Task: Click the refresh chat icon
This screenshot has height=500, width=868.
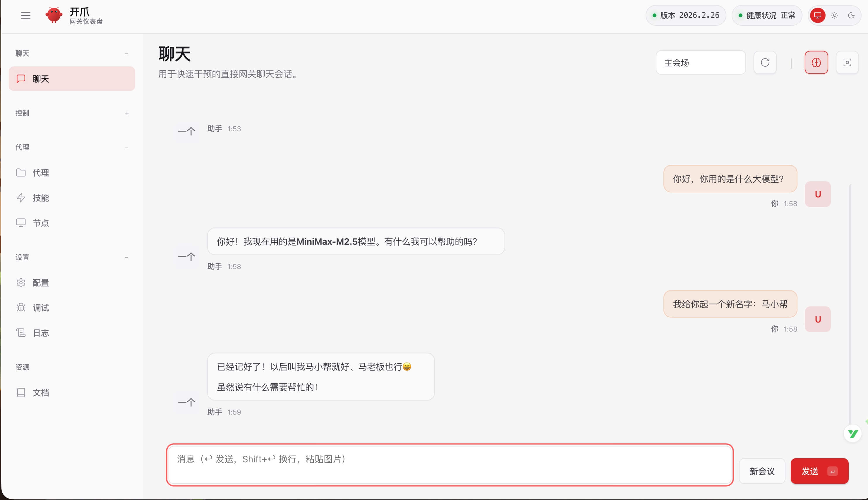Action: pos(765,63)
